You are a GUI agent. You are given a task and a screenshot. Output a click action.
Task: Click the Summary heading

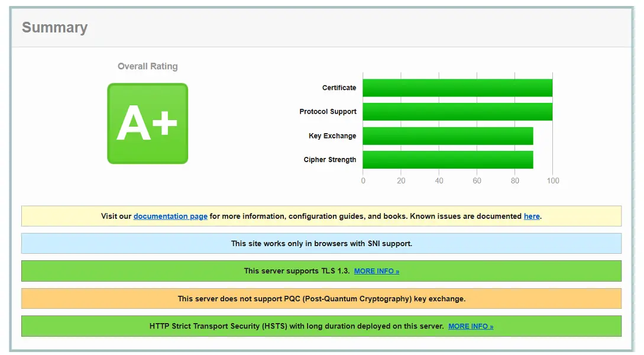point(54,28)
